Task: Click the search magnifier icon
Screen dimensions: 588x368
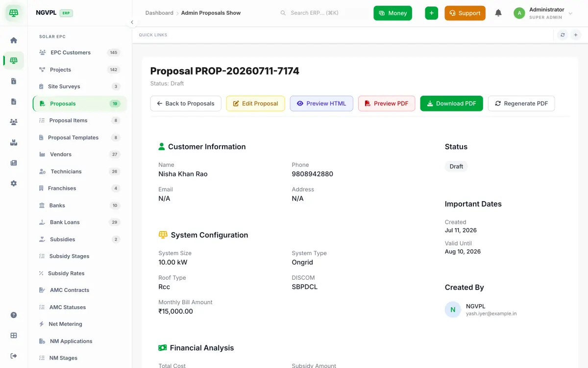Action: (x=283, y=13)
